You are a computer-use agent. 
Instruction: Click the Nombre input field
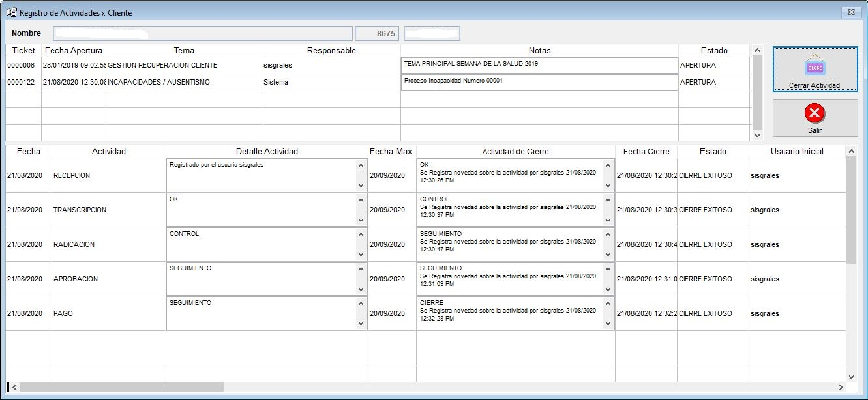[x=202, y=33]
